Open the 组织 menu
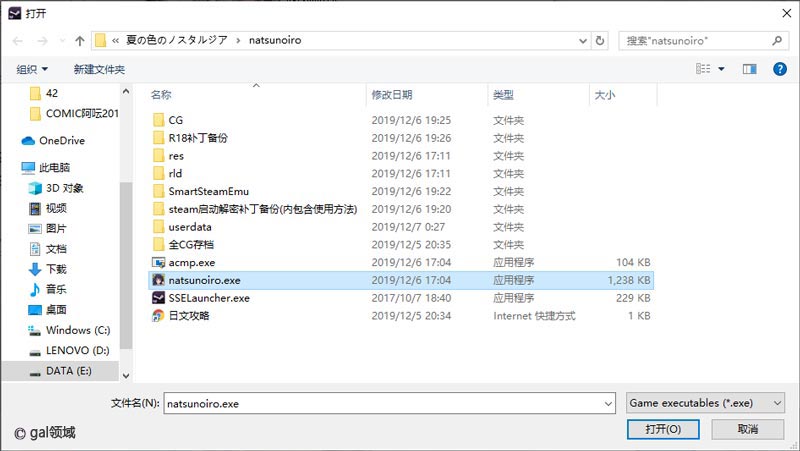This screenshot has height=451, width=800. pyautogui.click(x=32, y=69)
